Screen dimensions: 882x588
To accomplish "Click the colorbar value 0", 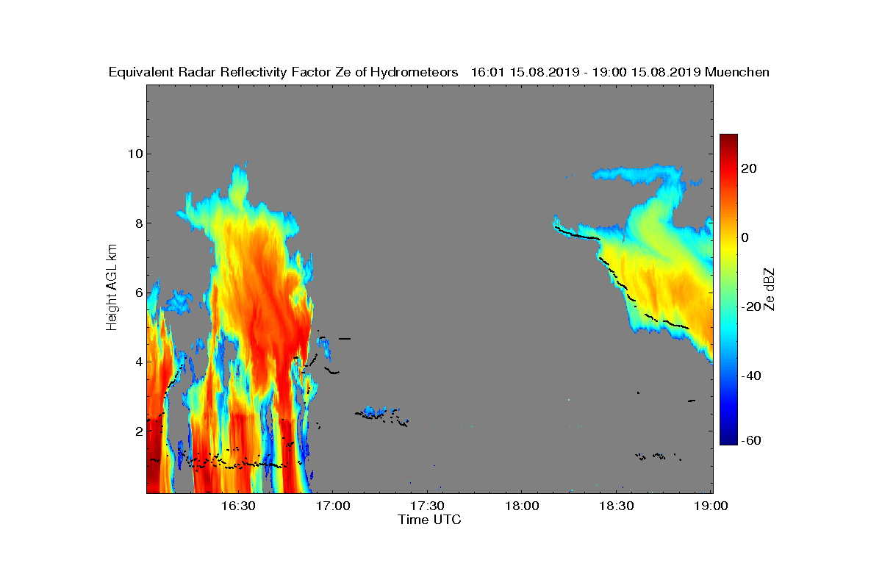I will [x=746, y=237].
